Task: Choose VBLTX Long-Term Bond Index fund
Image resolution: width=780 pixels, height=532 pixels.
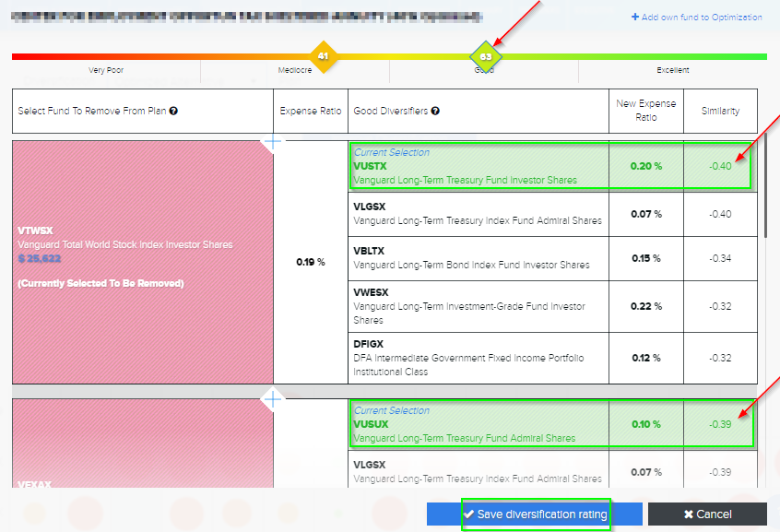Action: pyautogui.click(x=478, y=258)
